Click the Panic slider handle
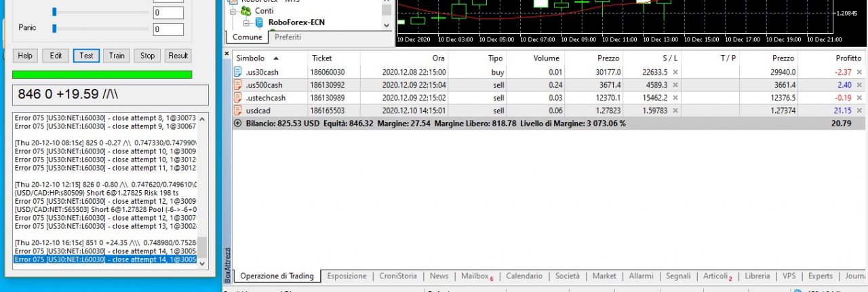Viewport: 868px width, 292px height. click(54, 28)
